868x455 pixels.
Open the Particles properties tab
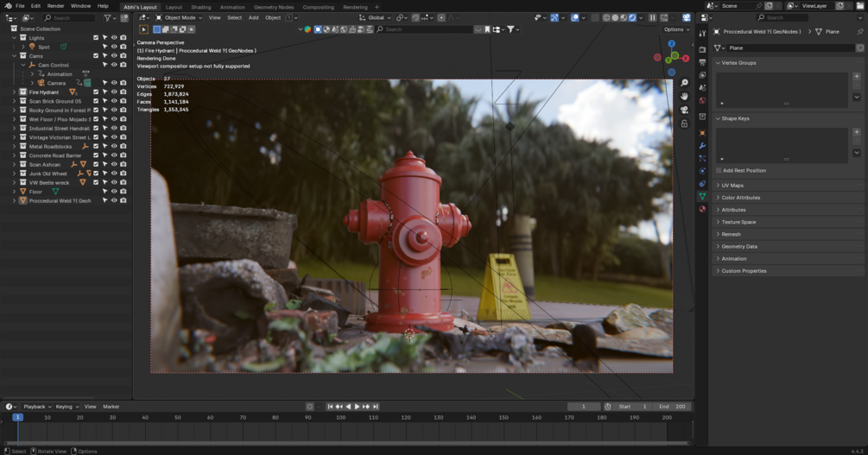pyautogui.click(x=702, y=158)
